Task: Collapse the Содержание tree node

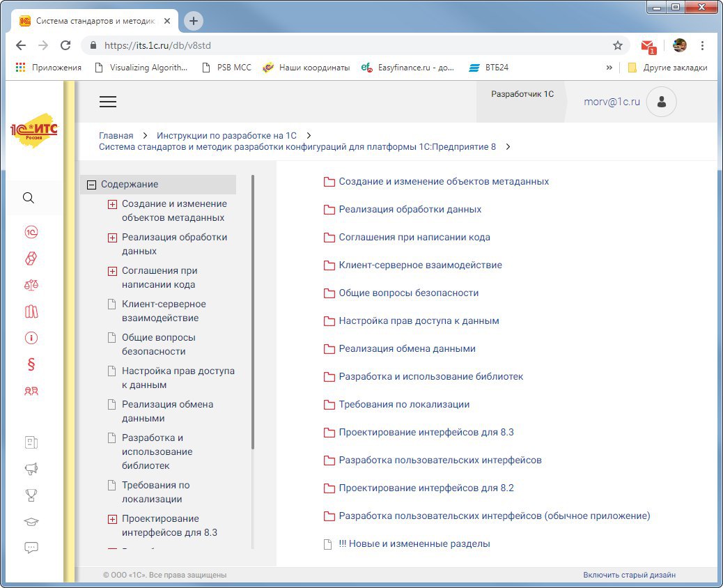Action: (92, 185)
